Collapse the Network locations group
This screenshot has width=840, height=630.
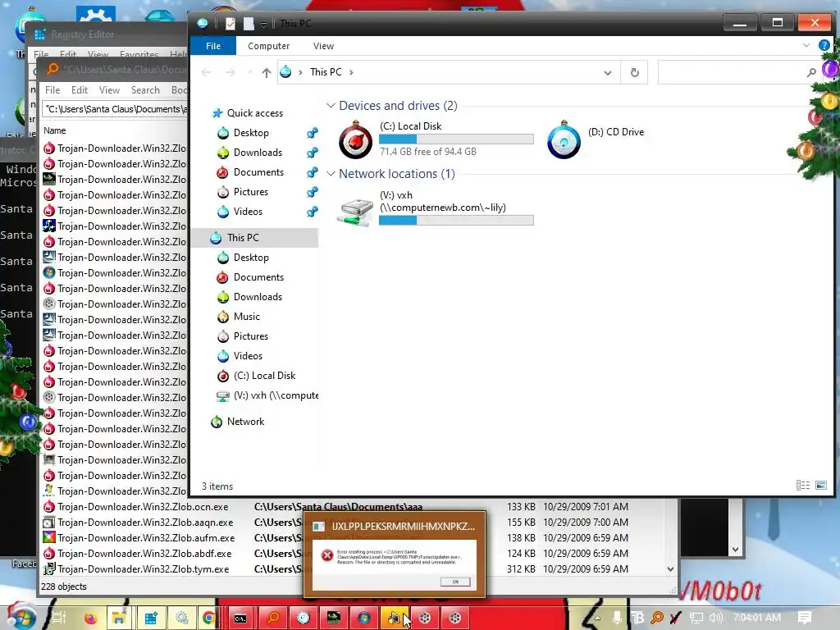tap(331, 174)
